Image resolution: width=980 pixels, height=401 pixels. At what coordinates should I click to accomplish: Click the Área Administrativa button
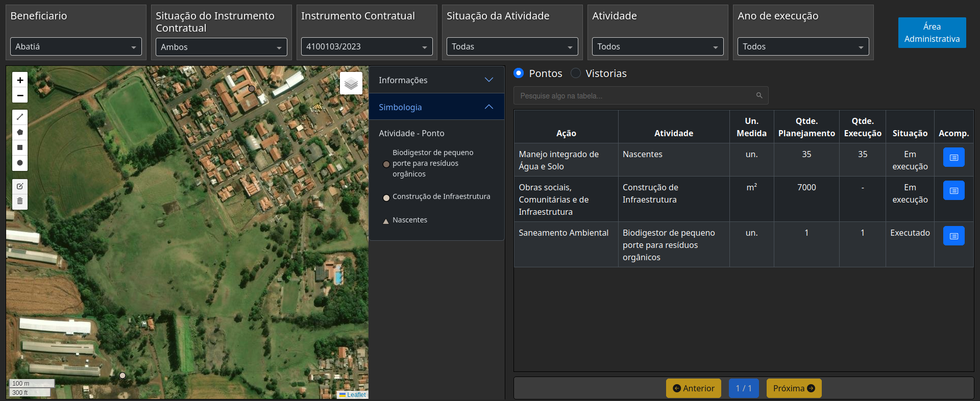pyautogui.click(x=932, y=33)
